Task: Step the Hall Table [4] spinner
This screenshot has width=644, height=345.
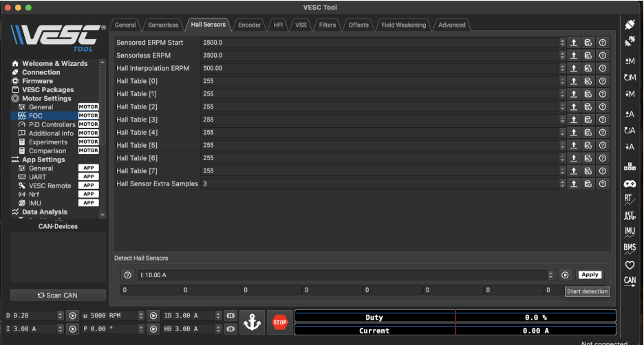Action: (562, 133)
